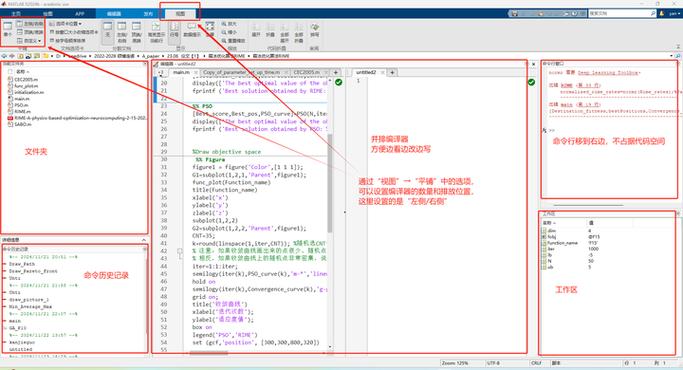Click the Zoom 125% status bar item
Viewport: 683px width, 370px height.
coord(455,363)
